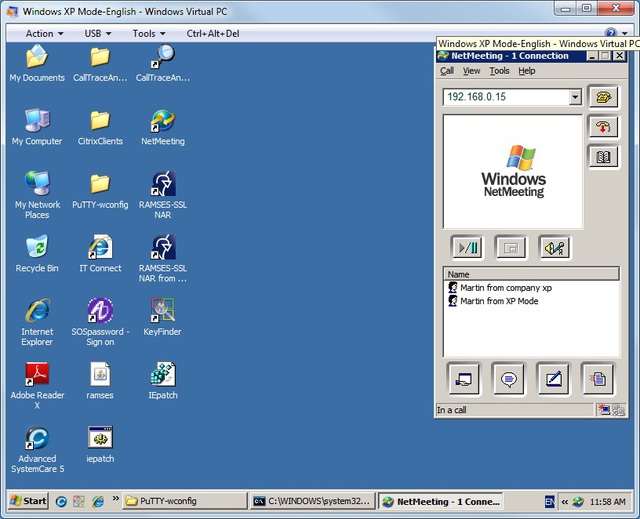Viewport: 640px width, 519px height.
Task: Expand hidden system tray icons chevron
Action: pyautogui.click(x=565, y=502)
